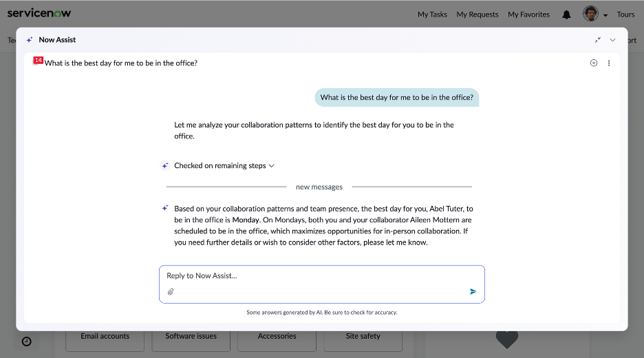The height and width of the screenshot is (358, 644).
Task: Open My Tasks in the header
Action: click(432, 14)
